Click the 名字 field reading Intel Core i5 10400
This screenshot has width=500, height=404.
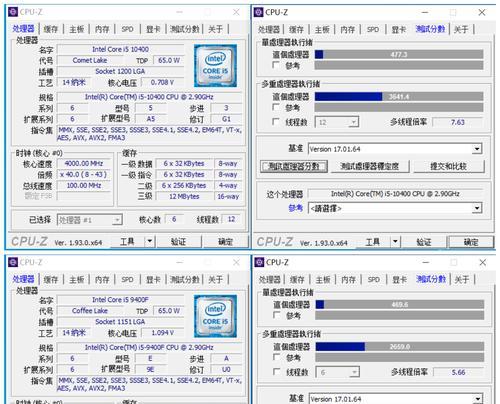(x=120, y=49)
